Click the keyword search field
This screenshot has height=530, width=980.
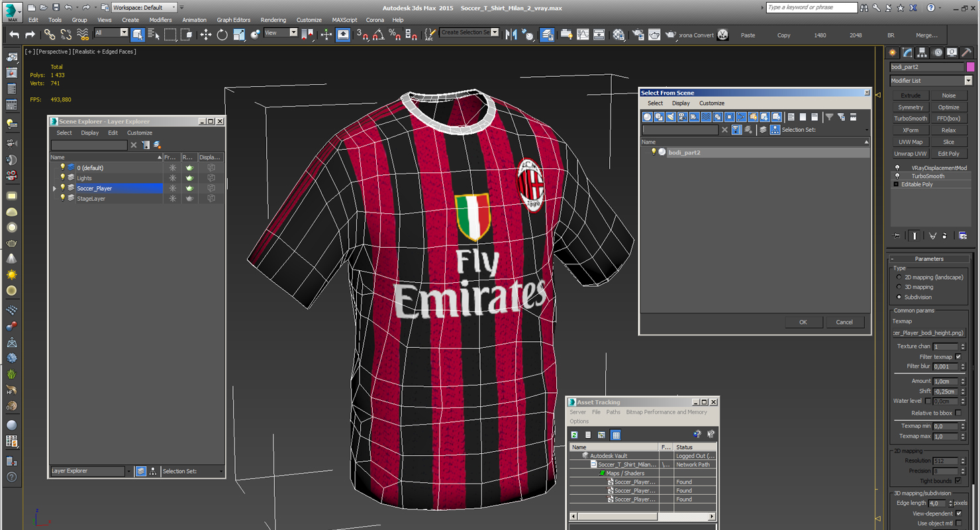[x=811, y=7]
